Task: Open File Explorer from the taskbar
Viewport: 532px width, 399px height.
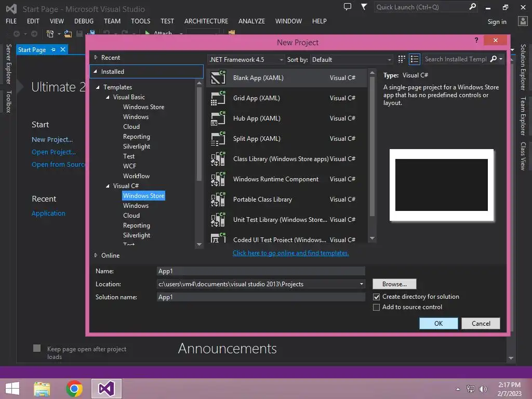Action: 42,389
